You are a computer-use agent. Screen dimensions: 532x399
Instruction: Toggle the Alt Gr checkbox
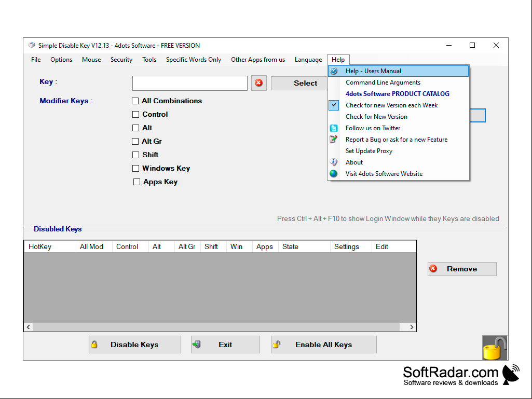[135, 141]
